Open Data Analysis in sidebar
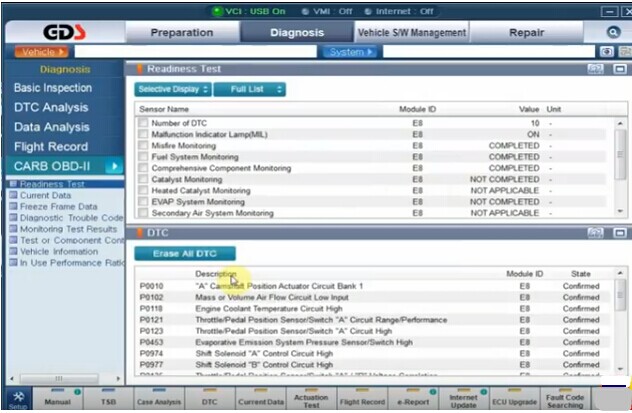The height and width of the screenshot is (413, 632). pos(52,127)
